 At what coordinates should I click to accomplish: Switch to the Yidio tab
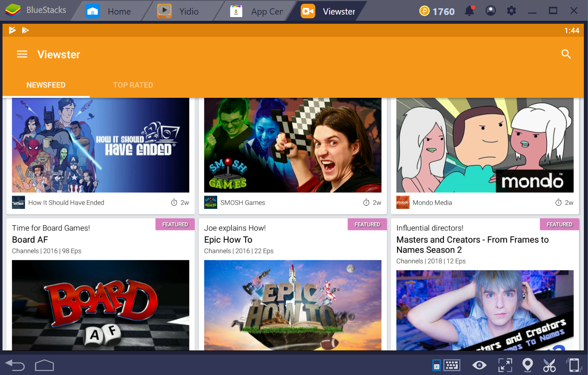point(178,11)
